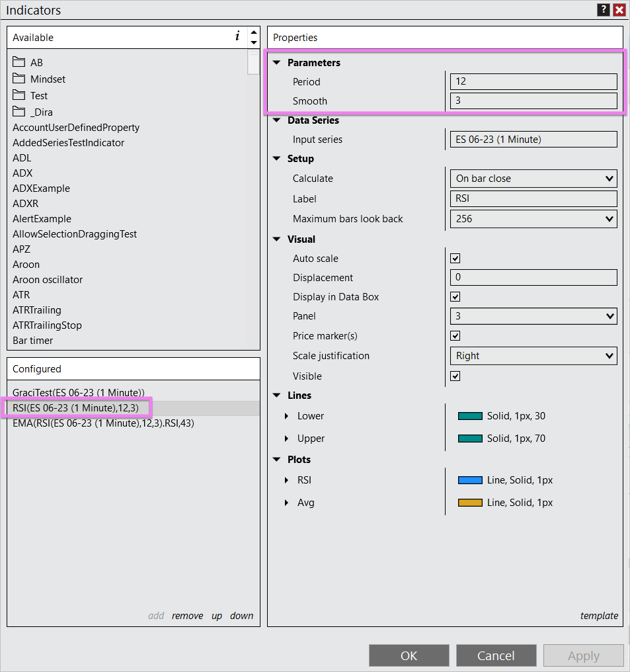Click the OK button
The height and width of the screenshot is (672, 630).
point(409,655)
